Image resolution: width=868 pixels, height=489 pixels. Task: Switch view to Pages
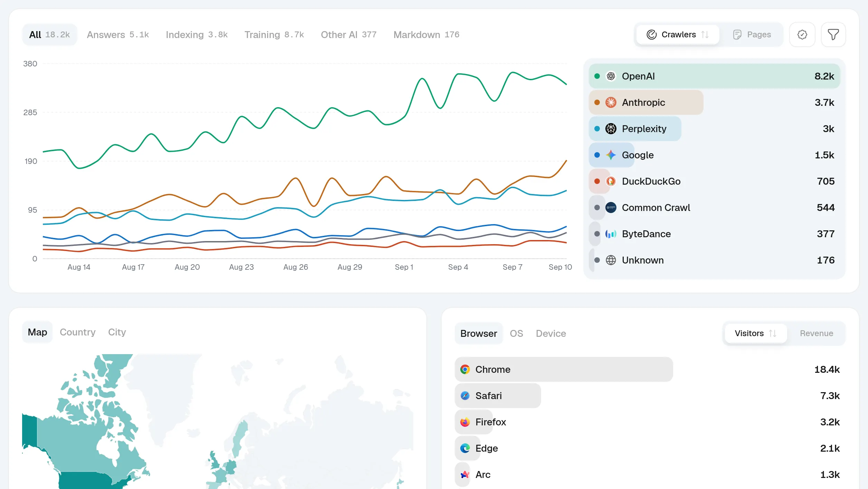pos(752,35)
